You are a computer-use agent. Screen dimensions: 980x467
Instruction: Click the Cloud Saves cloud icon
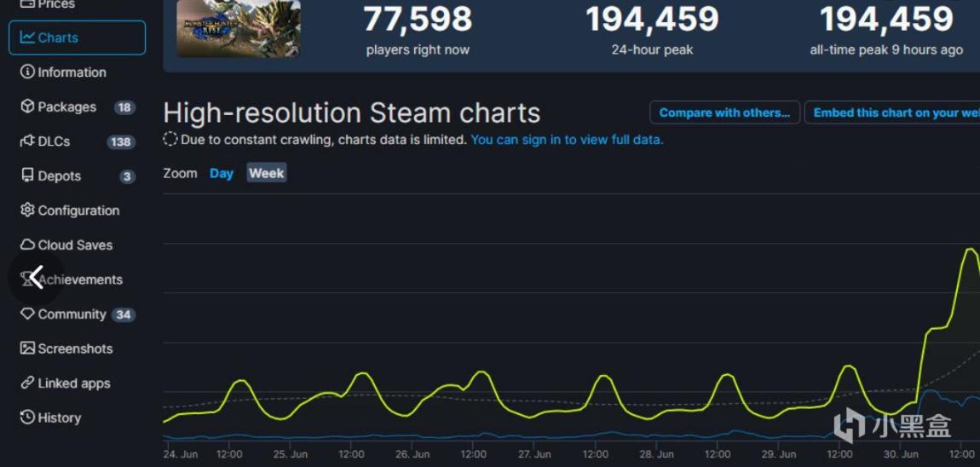click(x=27, y=245)
